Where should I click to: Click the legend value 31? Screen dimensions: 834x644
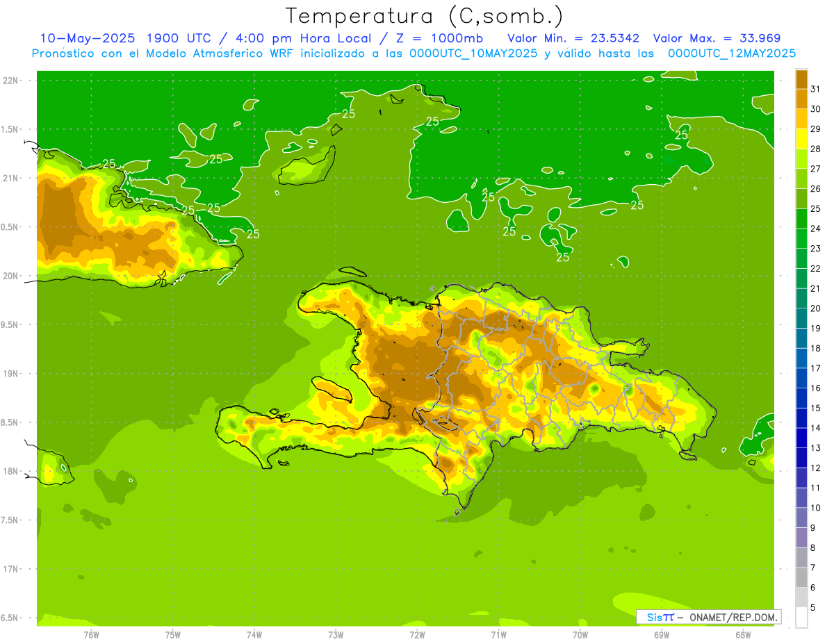point(815,89)
